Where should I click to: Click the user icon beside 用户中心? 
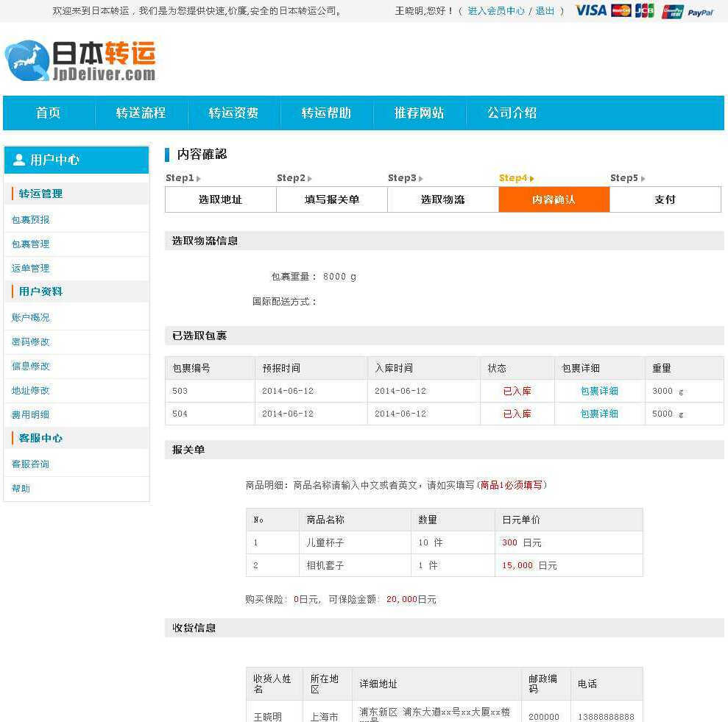[19, 160]
